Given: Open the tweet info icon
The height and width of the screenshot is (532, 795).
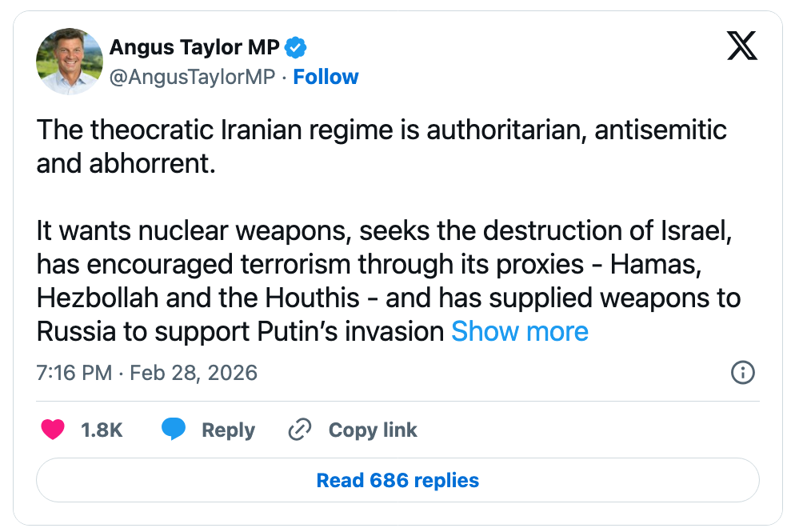Looking at the screenshot, I should [743, 373].
